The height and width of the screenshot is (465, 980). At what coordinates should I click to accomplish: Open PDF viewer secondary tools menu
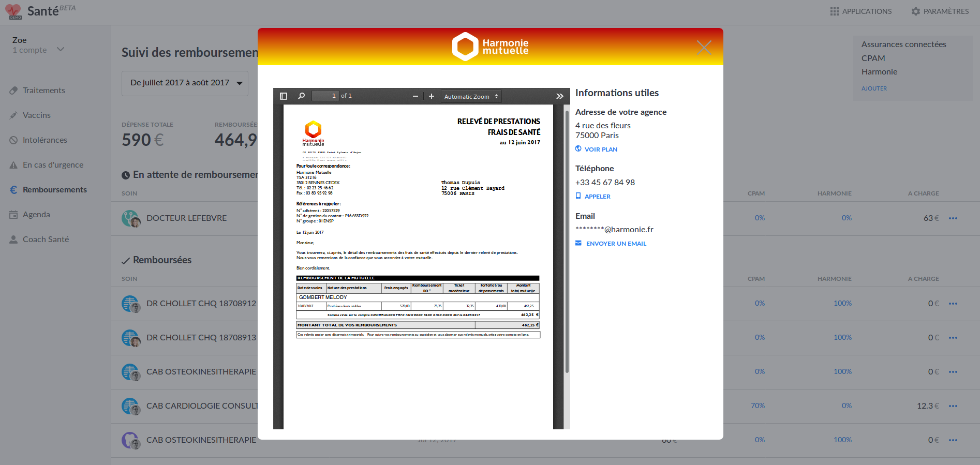[560, 96]
